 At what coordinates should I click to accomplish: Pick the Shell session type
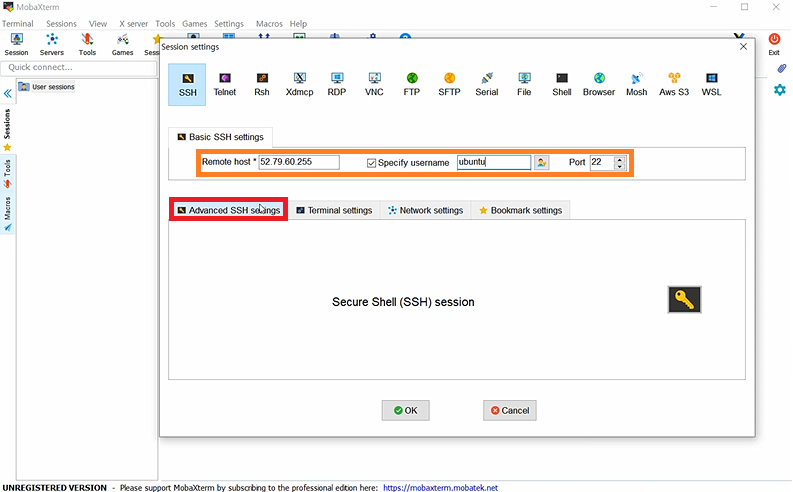click(x=561, y=84)
